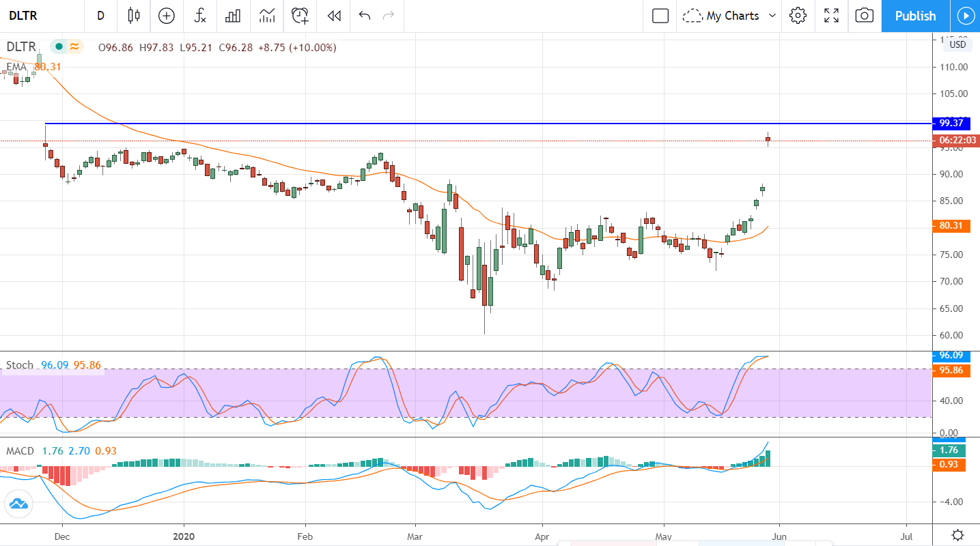Screen dimensions: 980x546
Task: Click the O96.86 open value in the legend
Action: tap(117, 48)
